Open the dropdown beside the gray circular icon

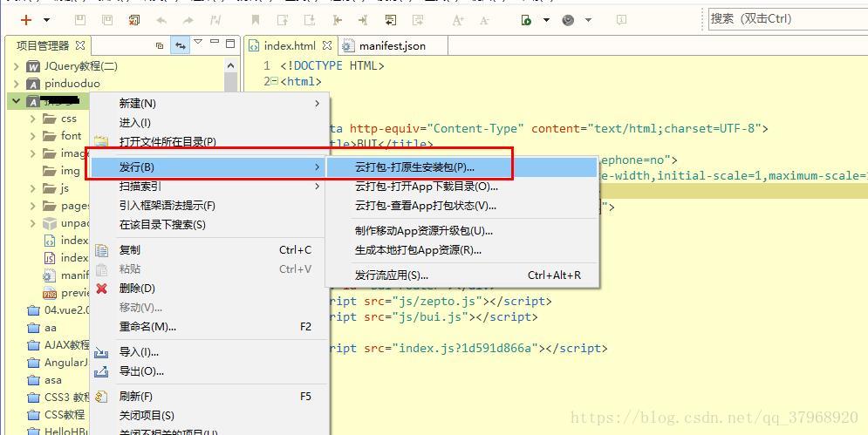point(589,20)
